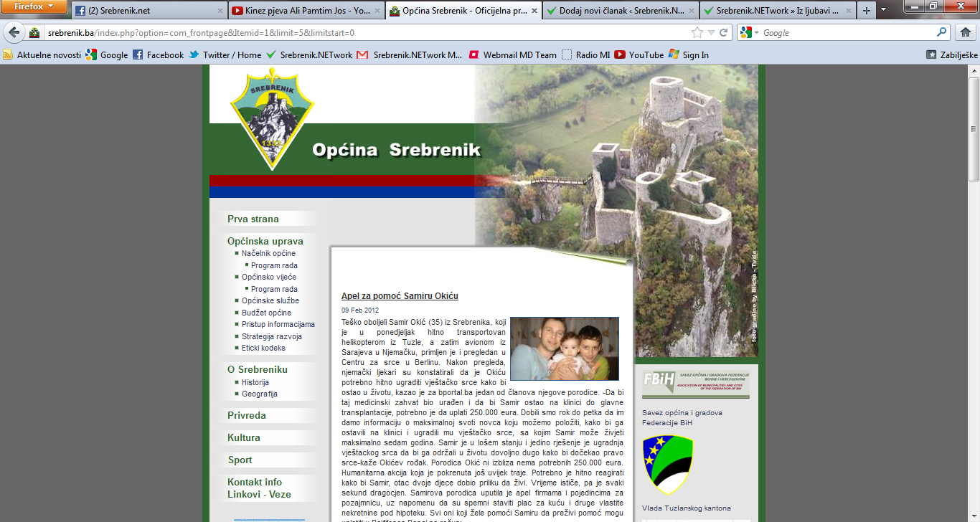Open the Apel za pomoć Samiru Okiću article
980x522 pixels.
[400, 296]
